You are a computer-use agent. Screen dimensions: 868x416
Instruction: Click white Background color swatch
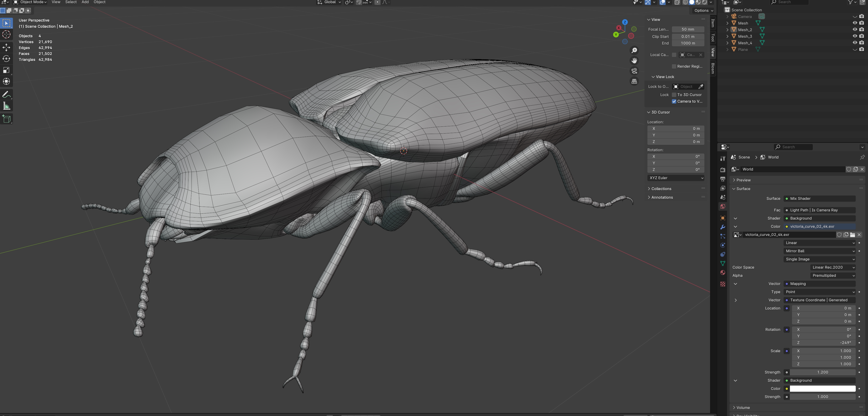[x=823, y=389]
